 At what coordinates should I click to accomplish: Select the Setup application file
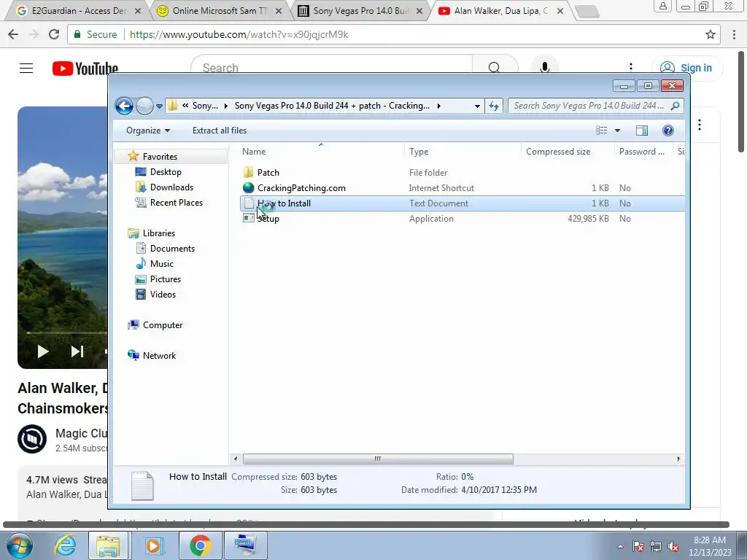268,219
